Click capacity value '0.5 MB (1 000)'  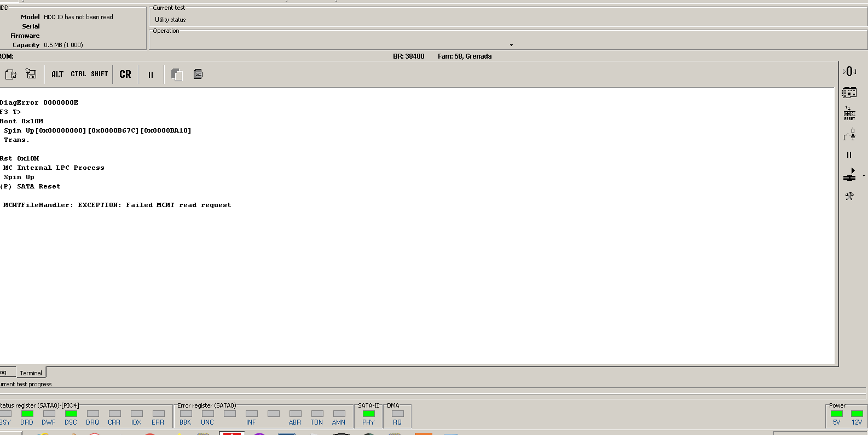[x=63, y=45]
